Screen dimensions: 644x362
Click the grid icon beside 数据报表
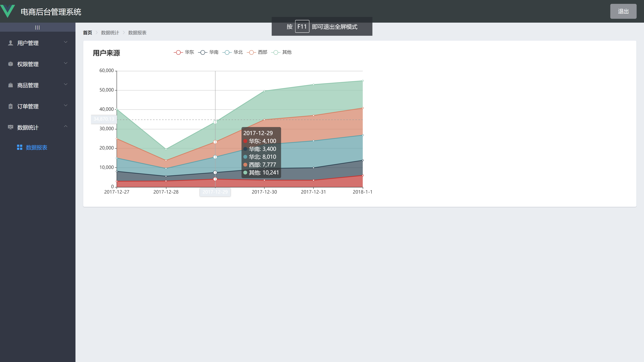coord(19,147)
